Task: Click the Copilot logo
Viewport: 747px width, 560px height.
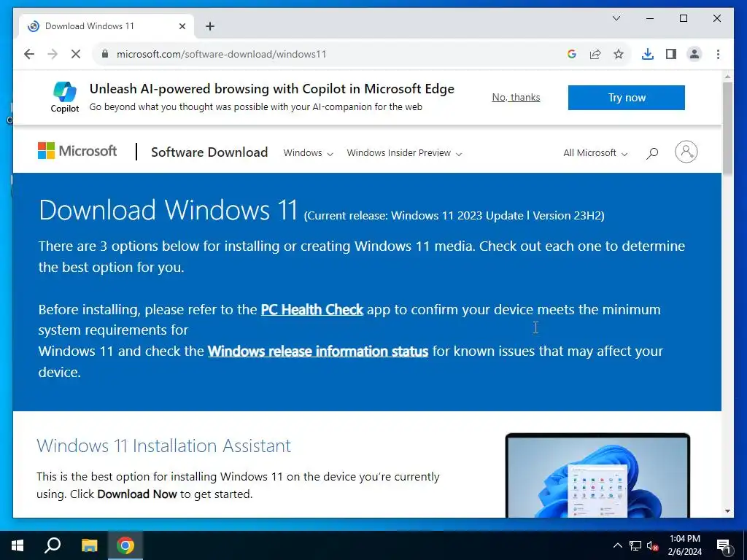Action: point(65,97)
